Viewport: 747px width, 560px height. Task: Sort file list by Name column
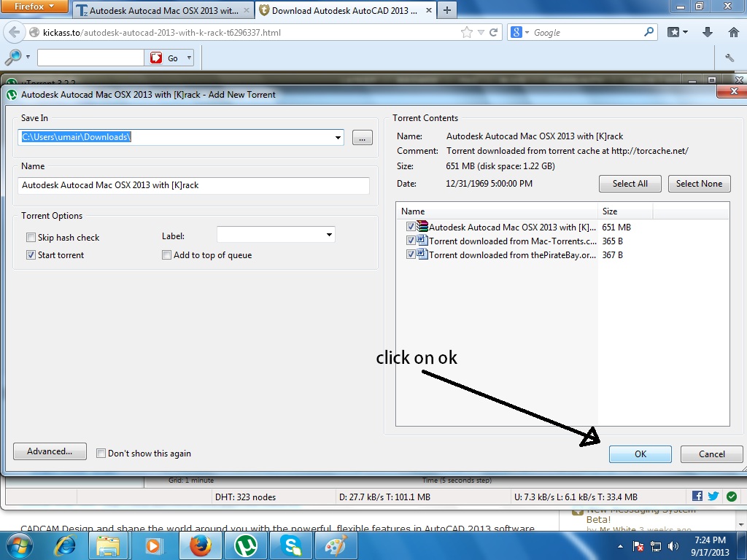click(497, 211)
